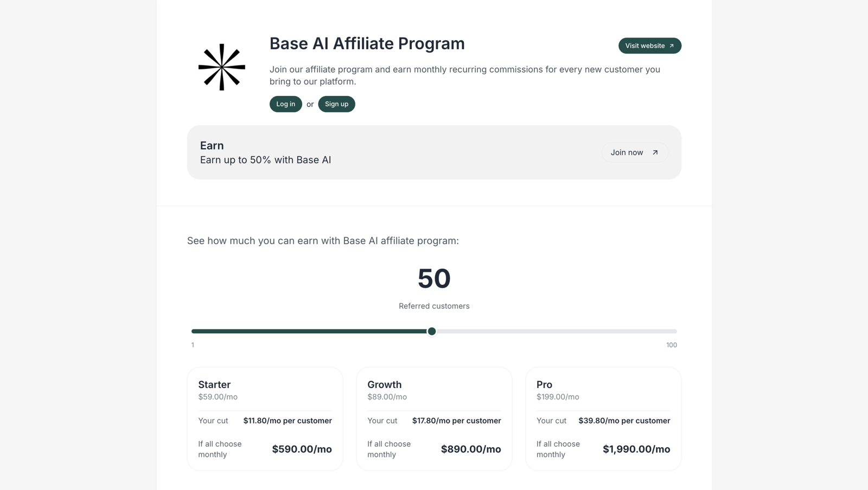This screenshot has height=490, width=868.
Task: Open the Sign up page
Action: click(x=336, y=104)
